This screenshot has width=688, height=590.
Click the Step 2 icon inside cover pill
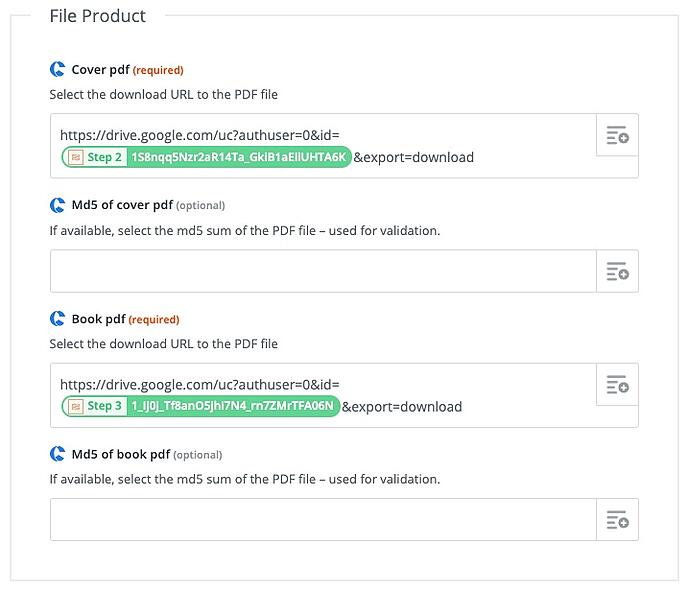click(x=76, y=157)
